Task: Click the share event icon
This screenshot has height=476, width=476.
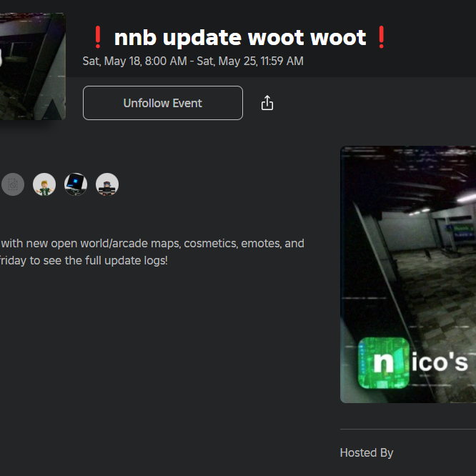Action: [x=267, y=103]
